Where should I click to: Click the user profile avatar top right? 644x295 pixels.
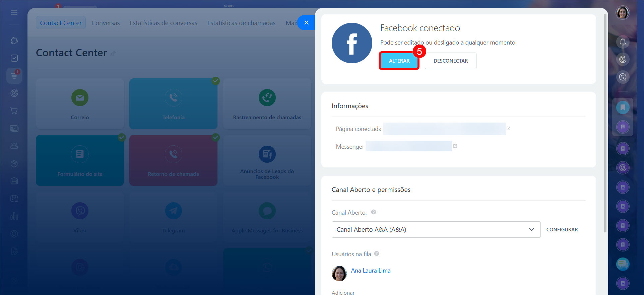pos(623,13)
